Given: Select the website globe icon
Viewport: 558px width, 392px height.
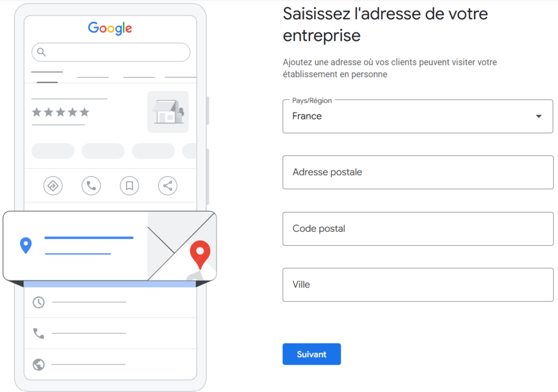Looking at the screenshot, I should tap(38, 364).
